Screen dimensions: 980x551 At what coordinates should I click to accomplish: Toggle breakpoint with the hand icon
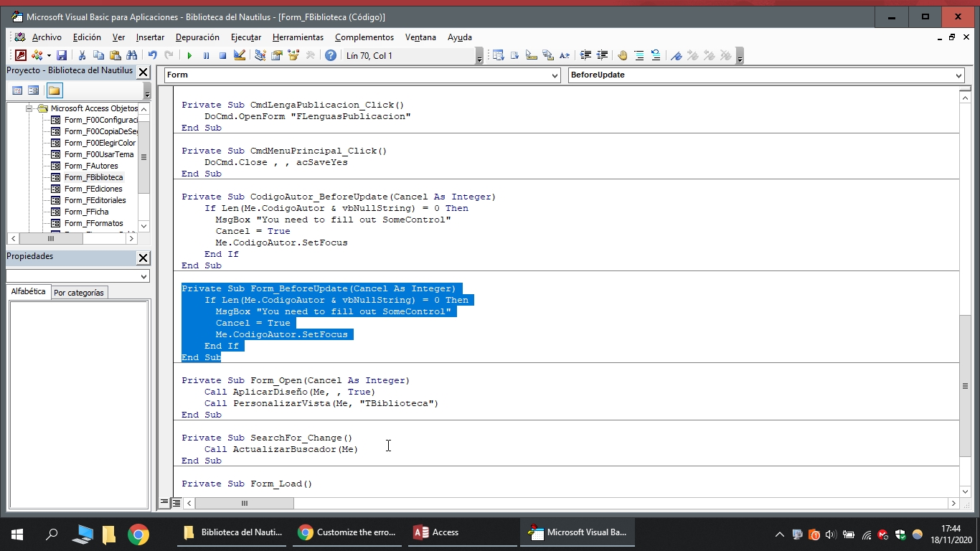click(622, 55)
